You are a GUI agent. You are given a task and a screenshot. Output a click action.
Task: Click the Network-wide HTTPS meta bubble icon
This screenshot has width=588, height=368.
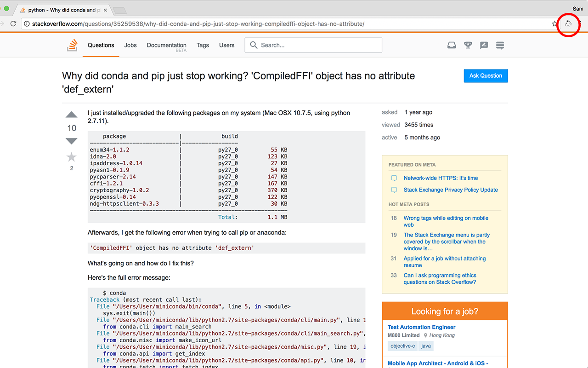tap(394, 178)
